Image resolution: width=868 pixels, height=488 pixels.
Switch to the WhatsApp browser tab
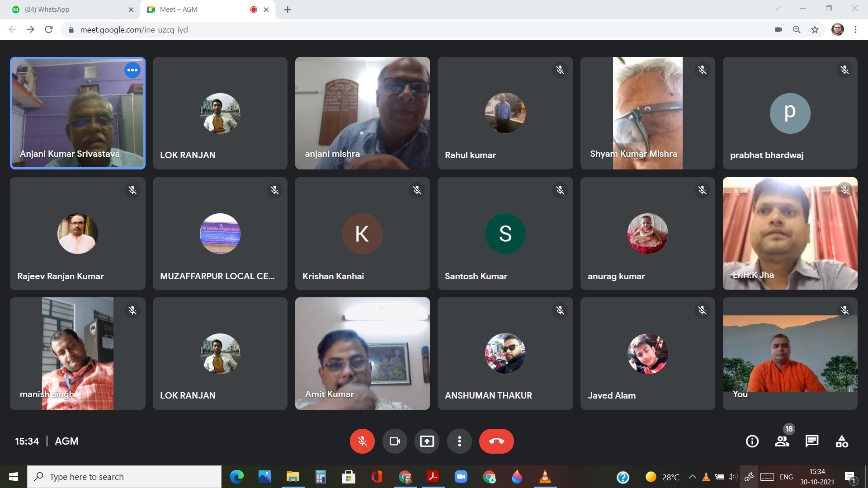tap(68, 9)
